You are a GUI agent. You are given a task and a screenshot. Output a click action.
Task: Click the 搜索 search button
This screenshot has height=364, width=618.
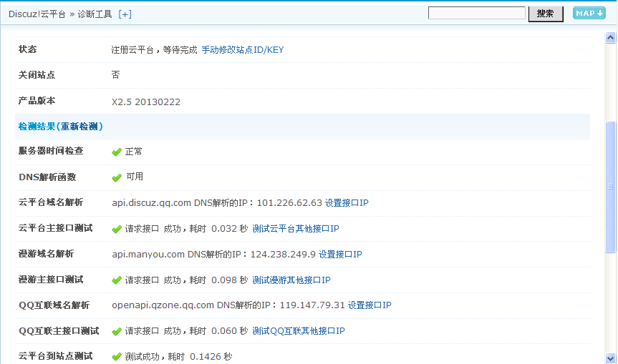[x=546, y=14]
